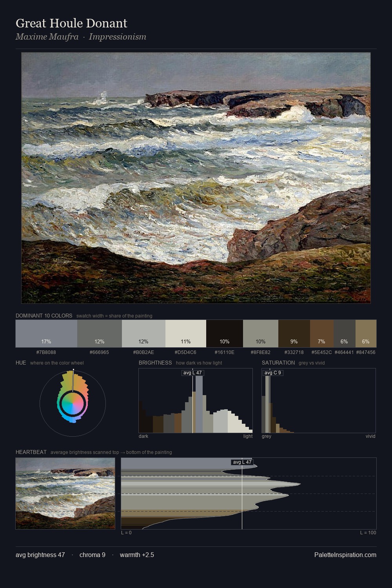Click the hex code text #7B8088
The width and height of the screenshot is (392, 588).
(x=46, y=352)
